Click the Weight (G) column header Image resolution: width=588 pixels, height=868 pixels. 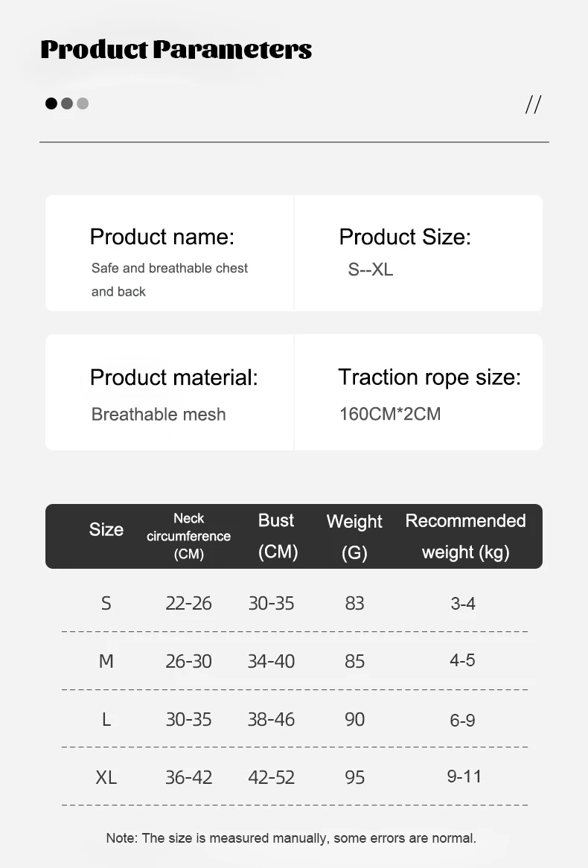[354, 537]
